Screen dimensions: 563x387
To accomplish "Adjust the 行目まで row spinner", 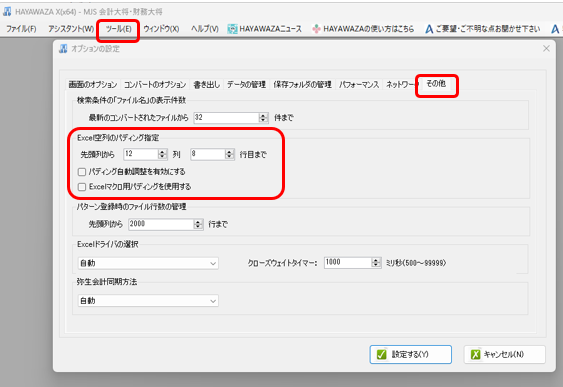I will 229,154.
